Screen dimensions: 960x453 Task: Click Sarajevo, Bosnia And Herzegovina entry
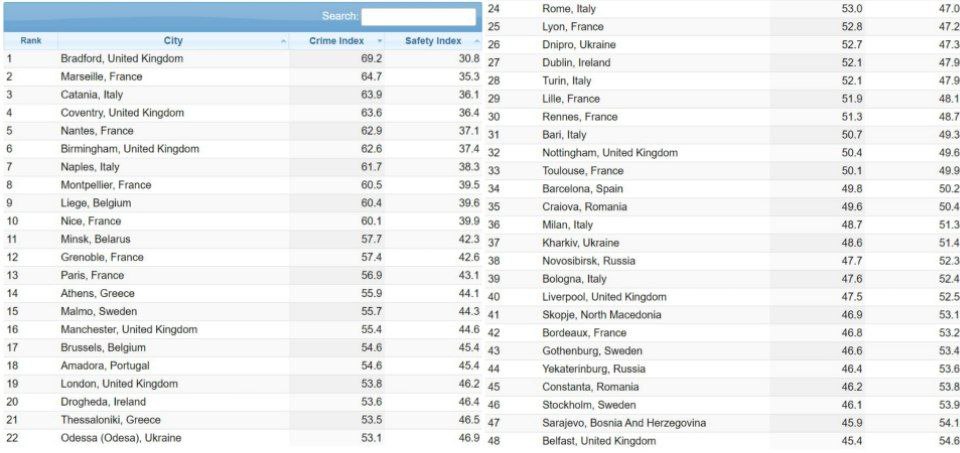pos(624,423)
